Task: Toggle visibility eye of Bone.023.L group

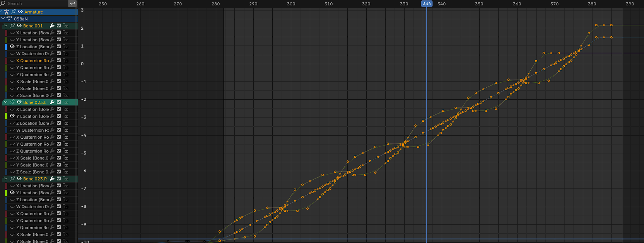Action: click(x=19, y=102)
